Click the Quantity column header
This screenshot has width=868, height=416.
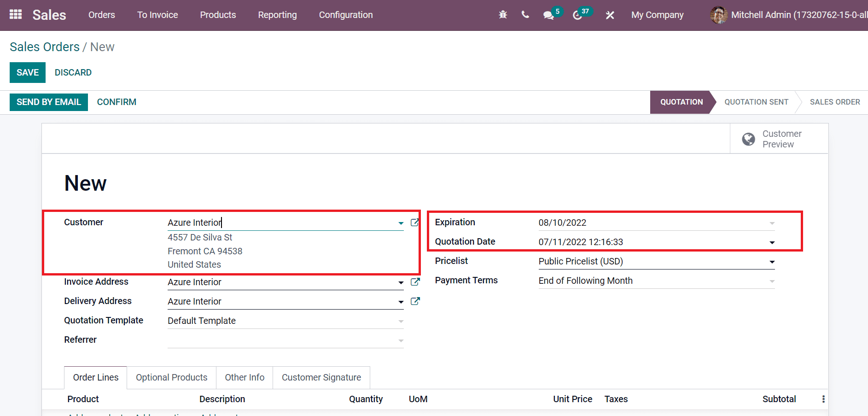(366, 399)
